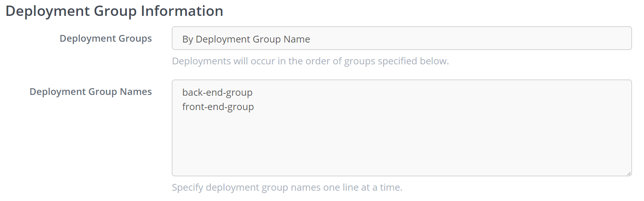Click the 'Deployment Groups' field label
The image size is (644, 201).
106,39
